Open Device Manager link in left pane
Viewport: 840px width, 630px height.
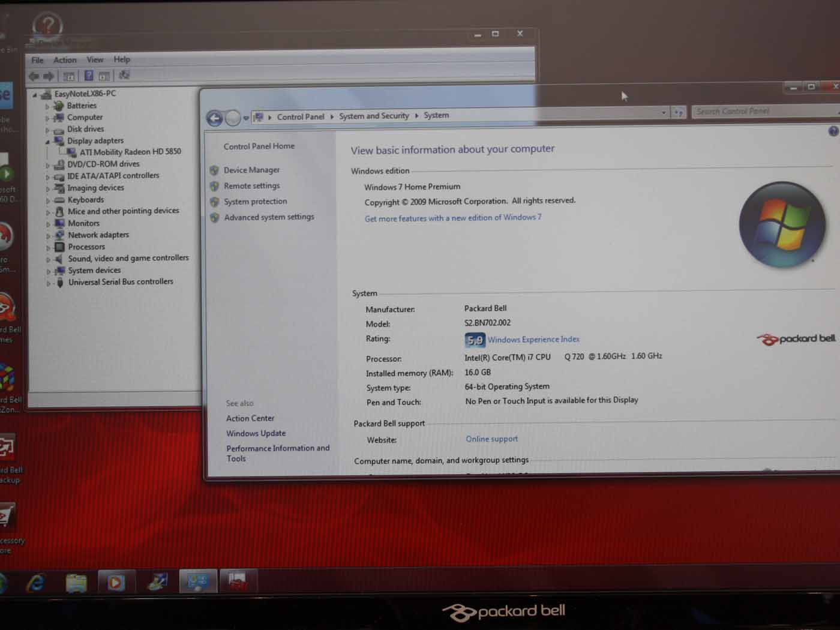coord(251,170)
